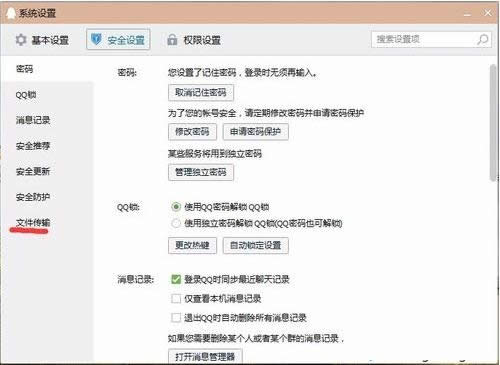Check 退出QQ时自动删除所有消息记录
The width and height of the screenshot is (500, 365).
point(176,317)
